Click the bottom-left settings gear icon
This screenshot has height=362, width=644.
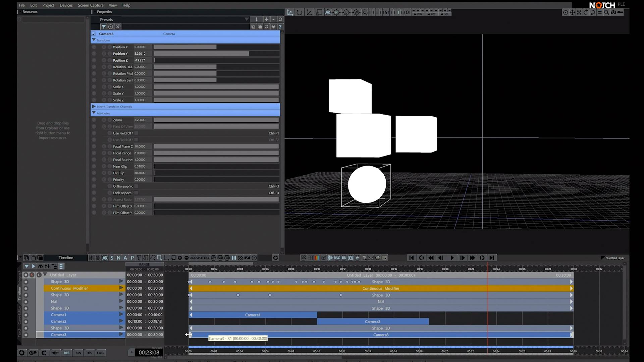tap(21, 353)
